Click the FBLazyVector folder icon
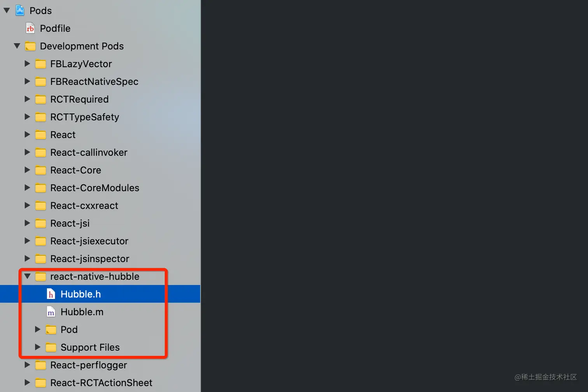Screen dimensions: 588x392 coord(40,64)
